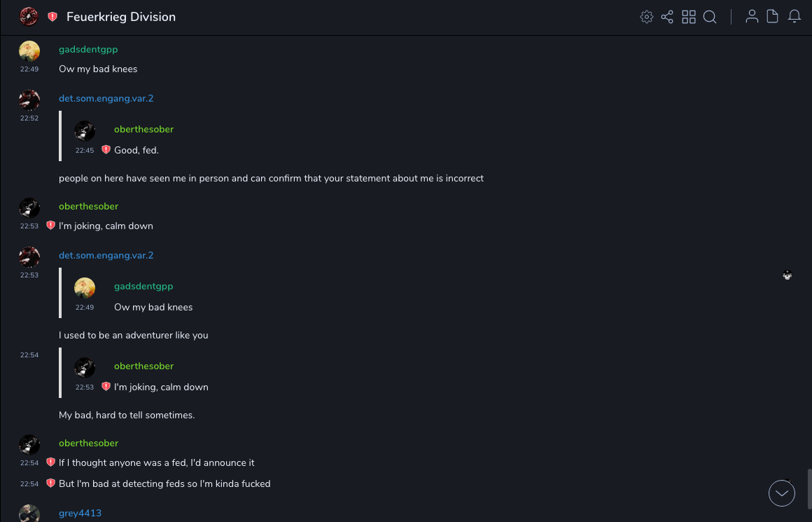Click grey4413's profile avatar
Viewport: 812px width, 522px height.
(x=29, y=514)
